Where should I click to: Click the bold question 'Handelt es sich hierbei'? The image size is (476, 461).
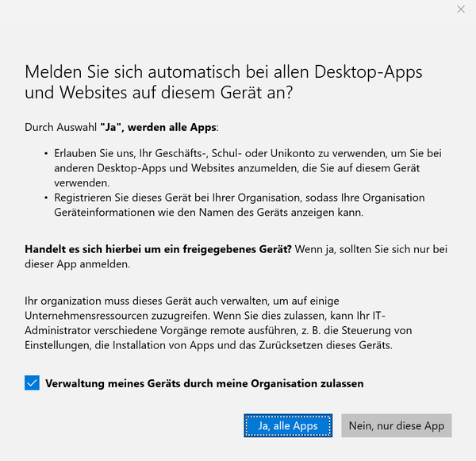point(159,249)
